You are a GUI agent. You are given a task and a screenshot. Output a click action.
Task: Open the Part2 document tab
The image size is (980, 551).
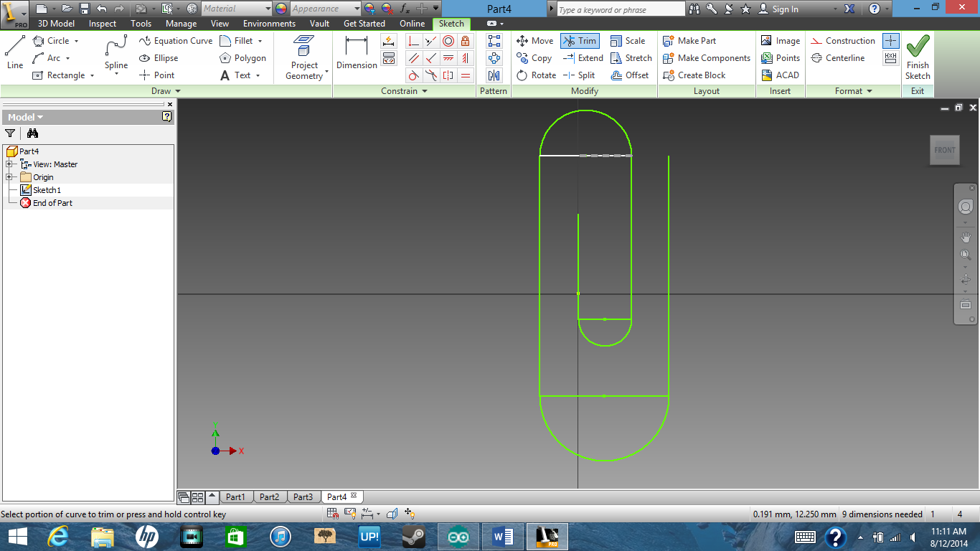pos(270,496)
